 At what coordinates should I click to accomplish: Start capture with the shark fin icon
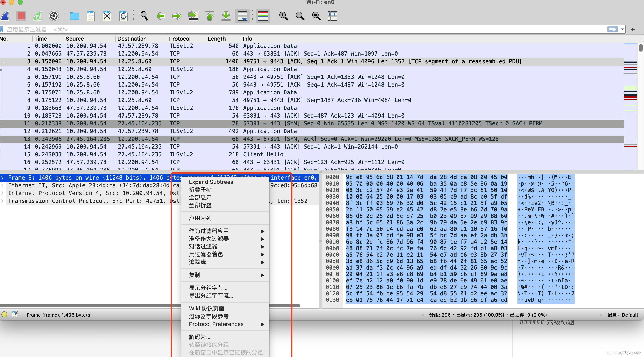click(x=5, y=16)
